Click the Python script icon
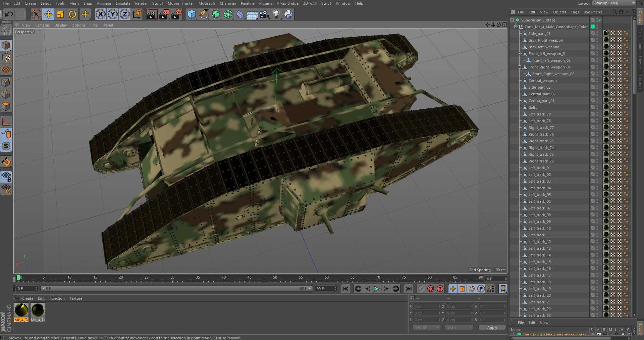 click(288, 14)
